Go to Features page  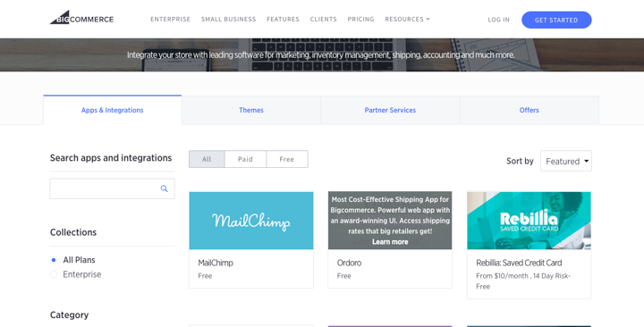[x=283, y=20]
